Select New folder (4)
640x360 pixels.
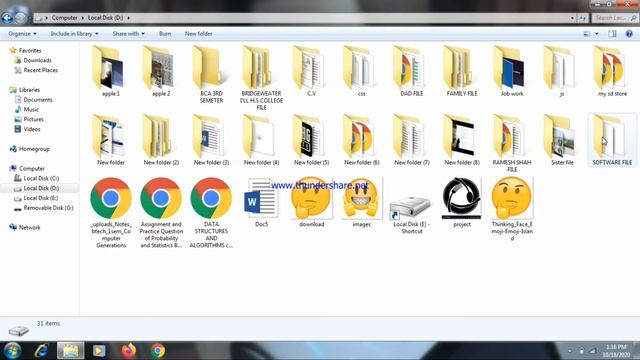(x=261, y=140)
